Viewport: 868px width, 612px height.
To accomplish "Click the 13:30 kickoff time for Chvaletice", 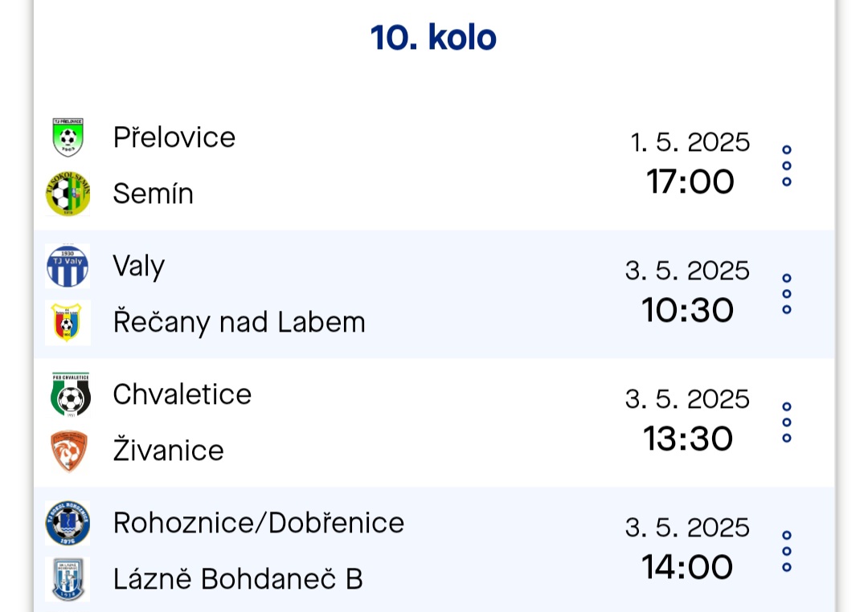I will (688, 439).
